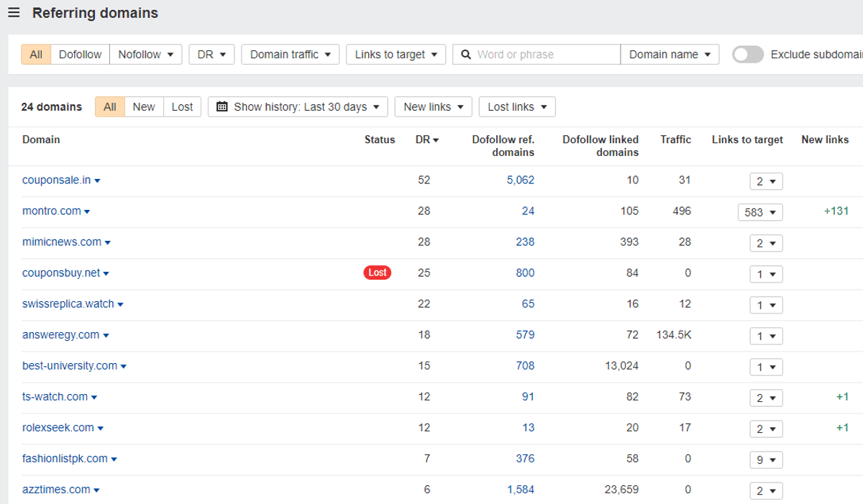
Task: Open the Domain name dropdown
Action: click(x=670, y=55)
